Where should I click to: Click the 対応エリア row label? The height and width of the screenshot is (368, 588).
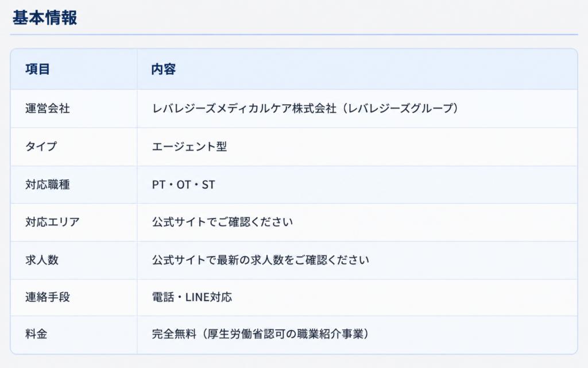tap(52, 222)
